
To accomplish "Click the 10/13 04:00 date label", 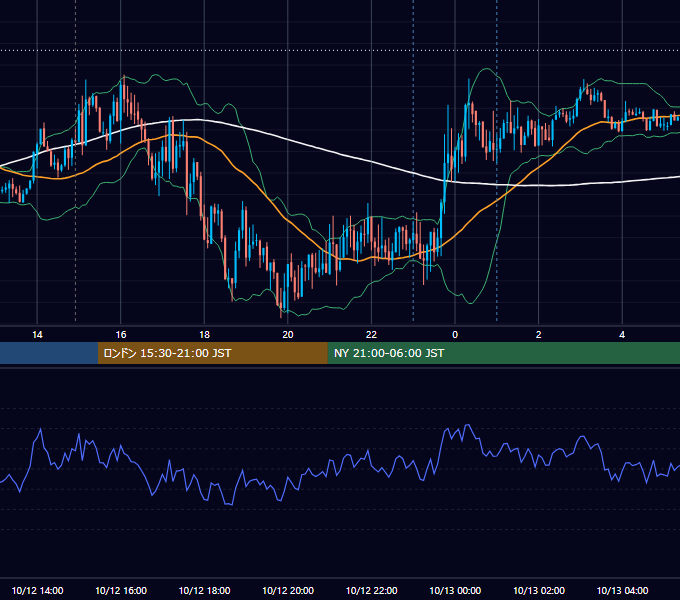I will pos(622,590).
